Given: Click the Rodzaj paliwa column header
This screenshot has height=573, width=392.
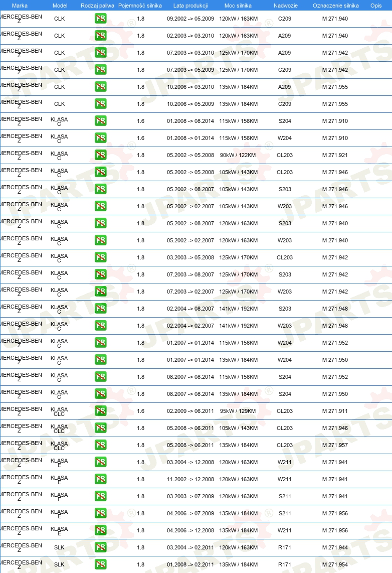Looking at the screenshot, I should click(97, 6).
